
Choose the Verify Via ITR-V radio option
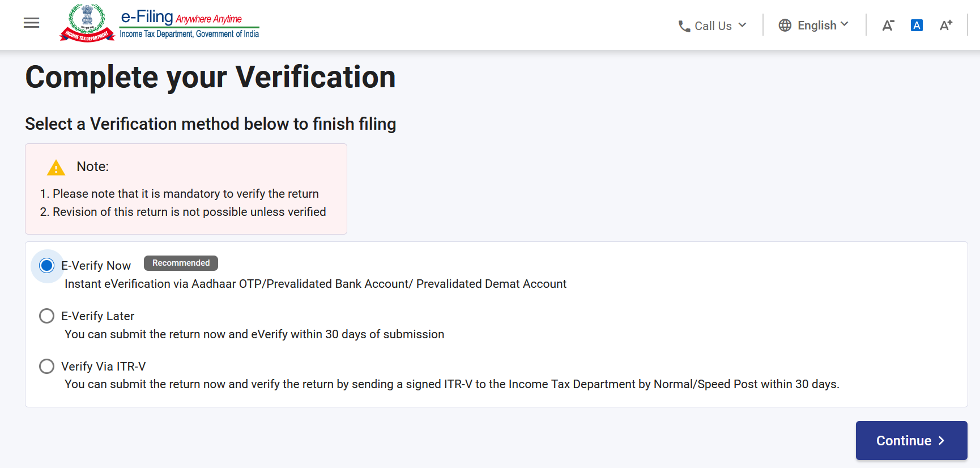[47, 366]
